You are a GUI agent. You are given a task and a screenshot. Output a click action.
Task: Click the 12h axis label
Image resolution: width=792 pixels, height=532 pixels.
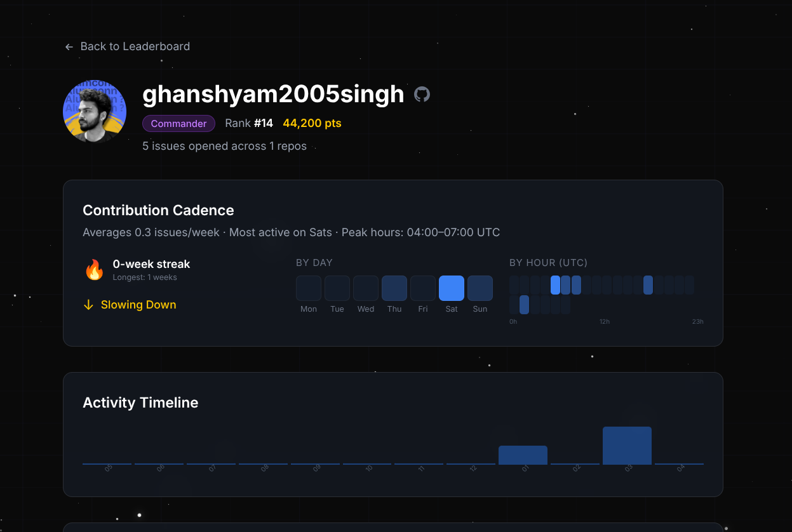(x=605, y=322)
